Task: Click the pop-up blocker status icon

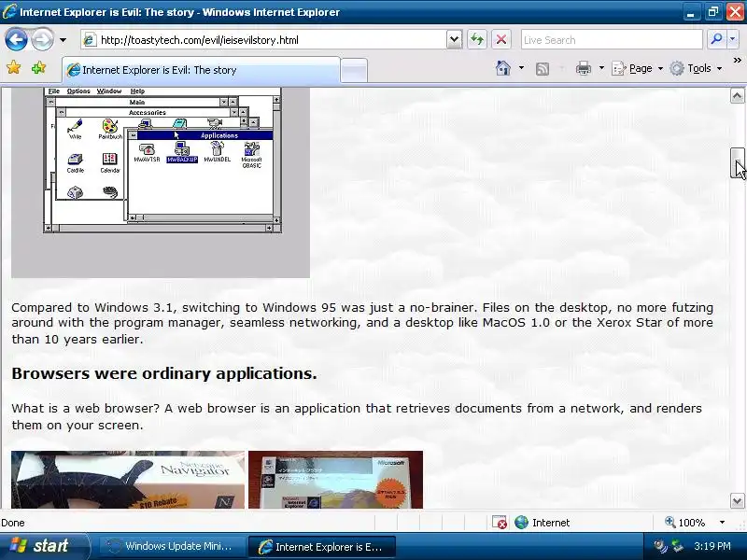Action: [x=499, y=523]
